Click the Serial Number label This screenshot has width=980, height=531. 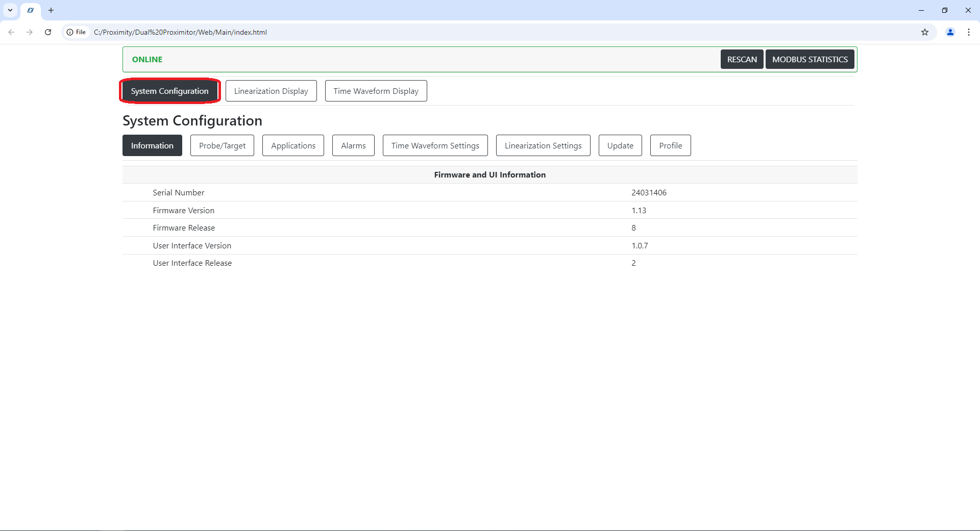pos(179,192)
